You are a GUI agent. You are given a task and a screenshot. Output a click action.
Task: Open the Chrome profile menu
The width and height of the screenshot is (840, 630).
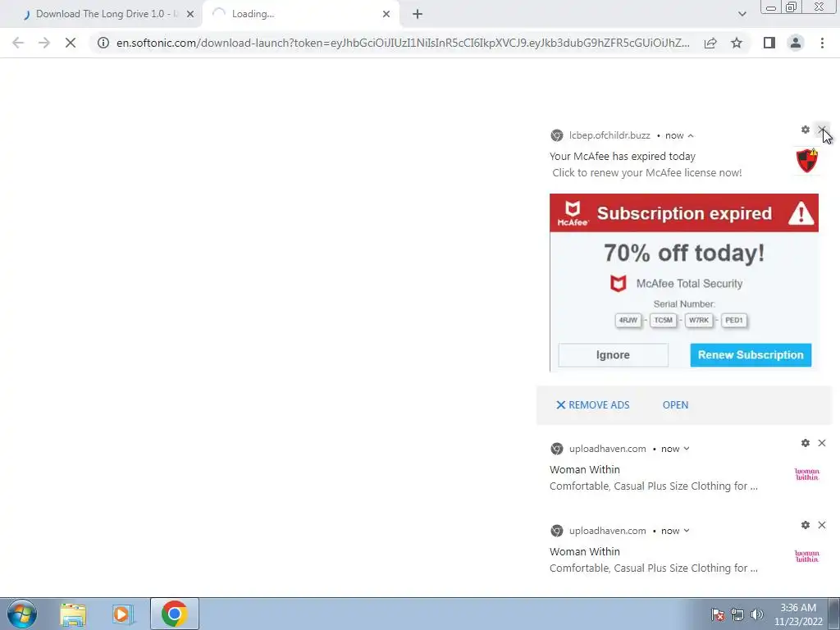[796, 43]
